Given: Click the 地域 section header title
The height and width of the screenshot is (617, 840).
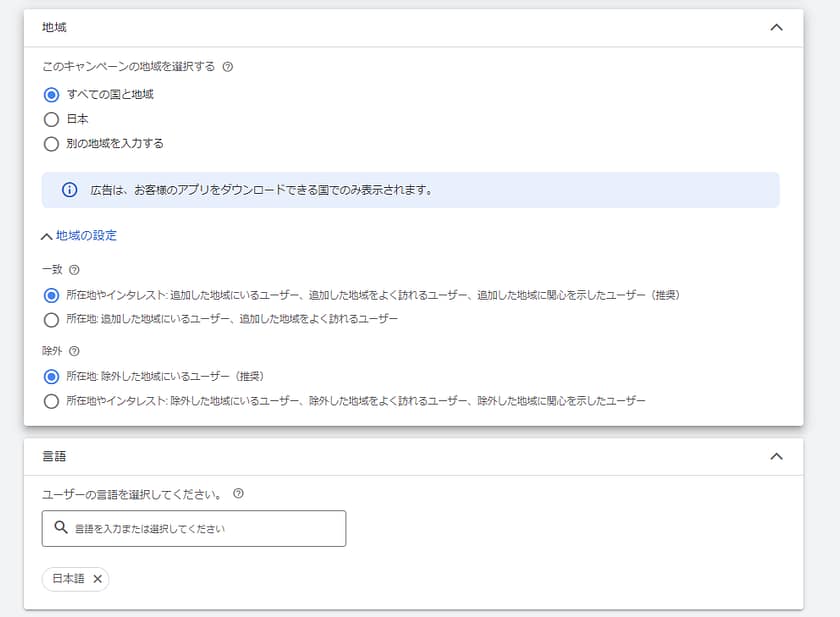Looking at the screenshot, I should tap(55, 28).
